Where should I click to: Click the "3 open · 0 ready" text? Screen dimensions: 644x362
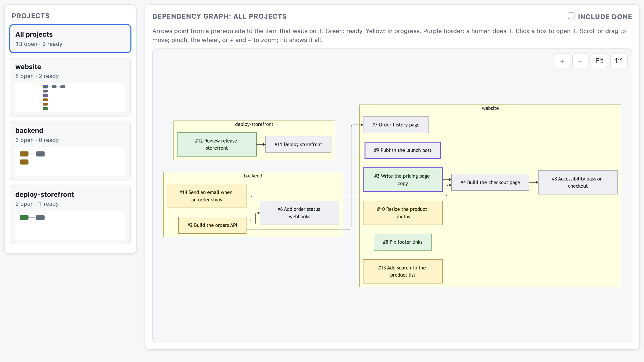pyautogui.click(x=37, y=140)
